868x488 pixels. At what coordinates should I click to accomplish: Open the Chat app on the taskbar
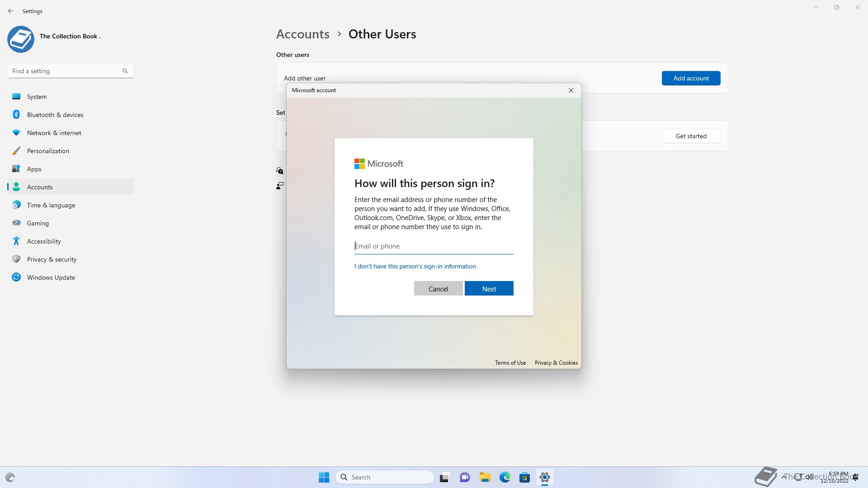click(x=465, y=477)
